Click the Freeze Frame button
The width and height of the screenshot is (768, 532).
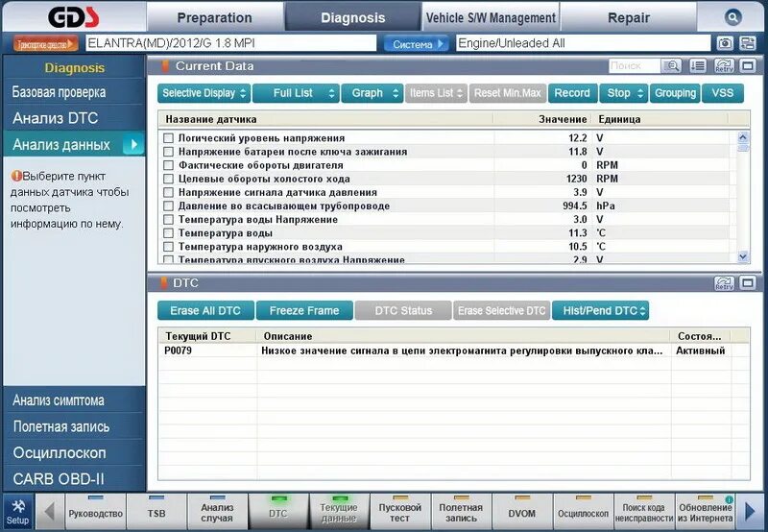point(304,310)
